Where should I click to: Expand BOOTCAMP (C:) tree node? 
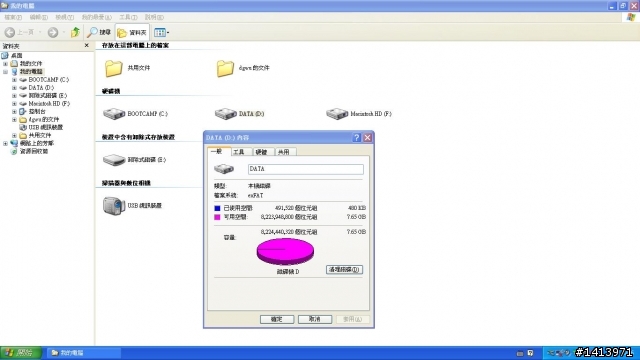point(14,80)
